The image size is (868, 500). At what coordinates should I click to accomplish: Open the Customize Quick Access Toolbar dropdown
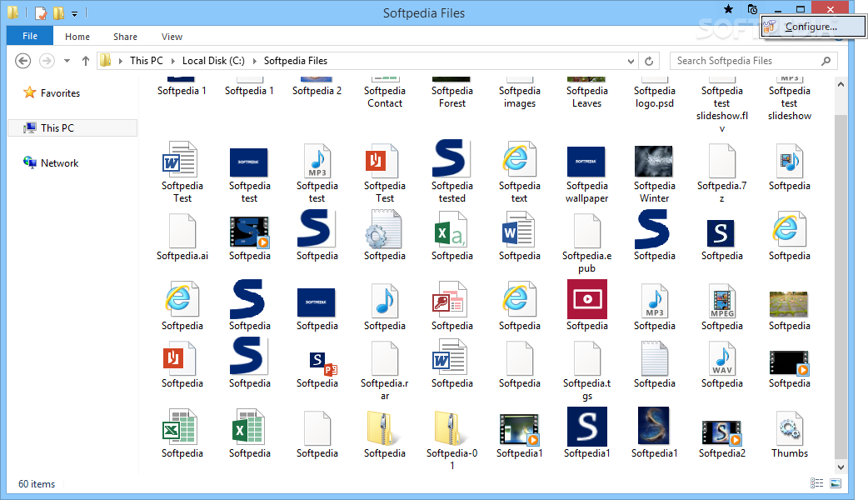(74, 14)
